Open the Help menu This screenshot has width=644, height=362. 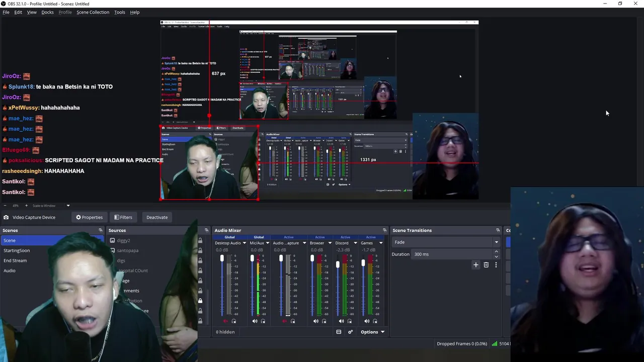tap(135, 12)
